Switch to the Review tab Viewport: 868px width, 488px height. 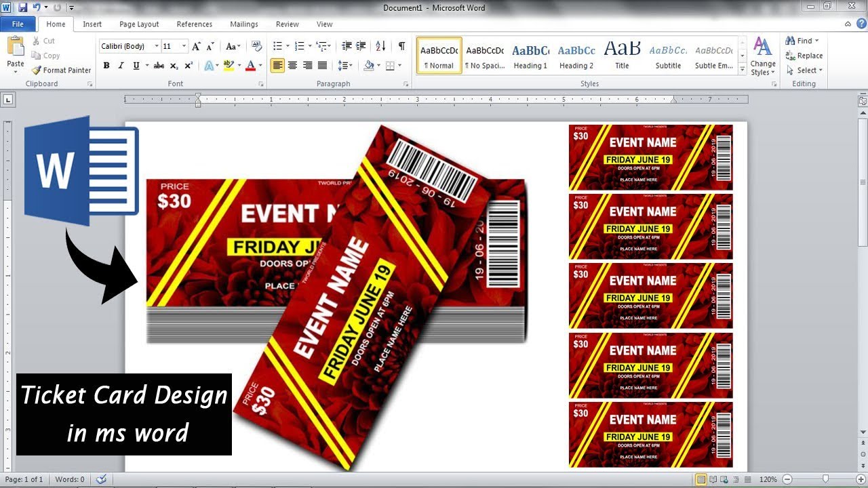point(288,24)
